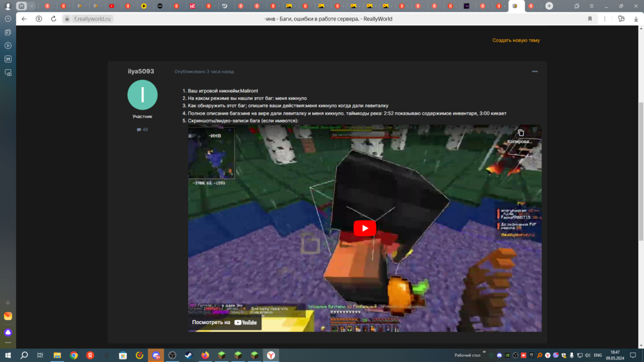
Task: Click the copy link icon on video
Action: (520, 133)
